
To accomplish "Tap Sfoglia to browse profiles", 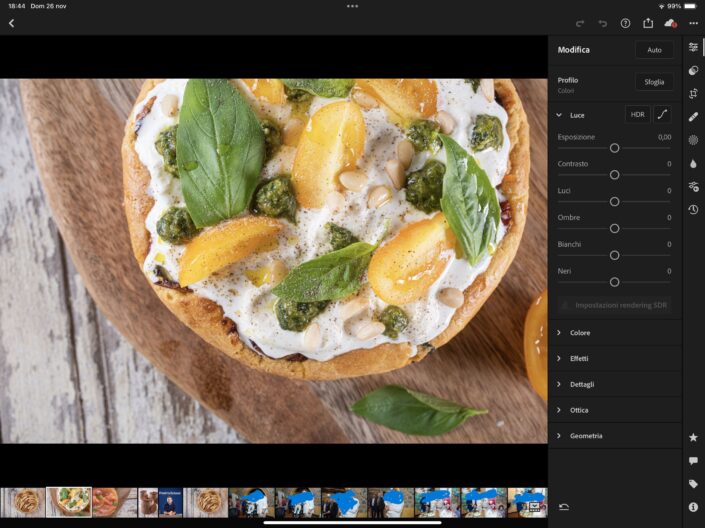I will coord(654,82).
